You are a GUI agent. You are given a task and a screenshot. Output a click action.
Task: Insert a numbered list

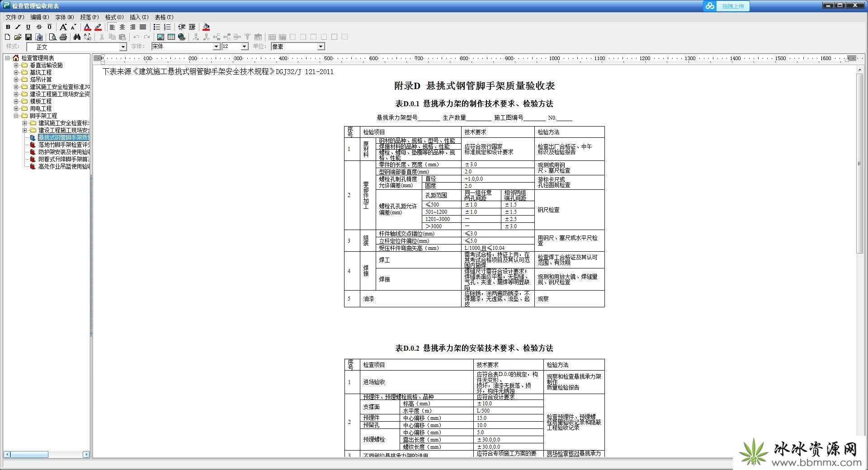click(167, 27)
